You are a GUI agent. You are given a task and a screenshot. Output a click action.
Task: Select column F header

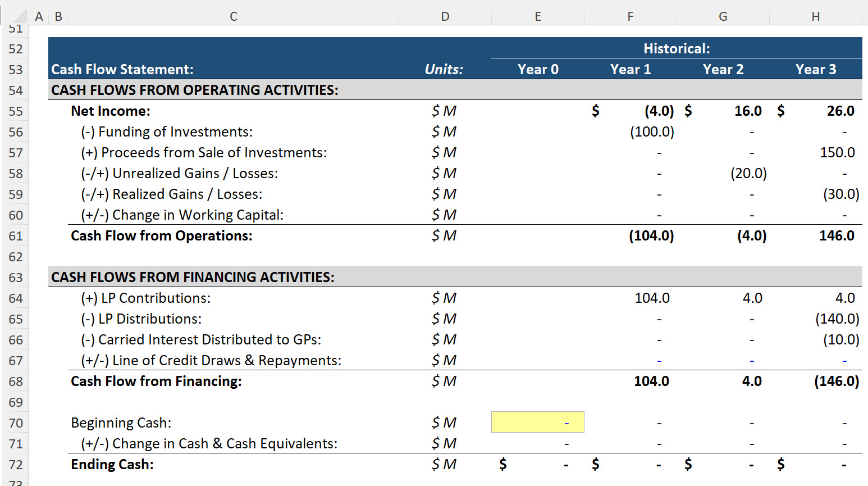pyautogui.click(x=631, y=16)
